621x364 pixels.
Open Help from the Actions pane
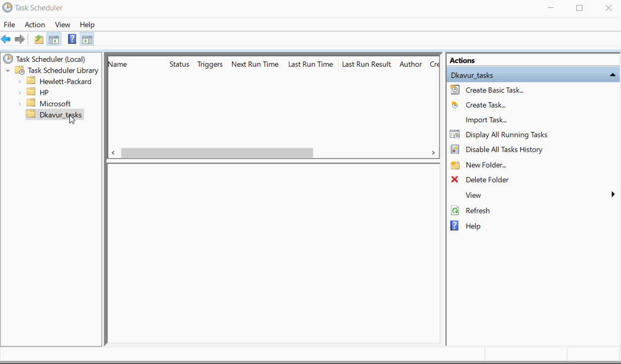tap(473, 226)
